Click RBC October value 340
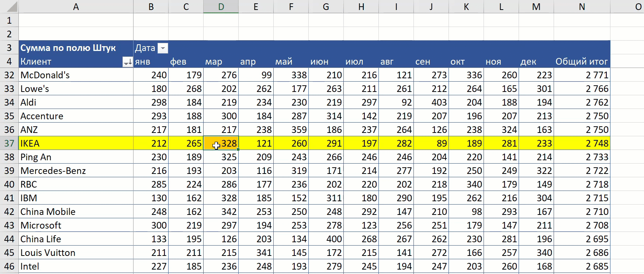The height and width of the screenshot is (274, 644). 466,184
